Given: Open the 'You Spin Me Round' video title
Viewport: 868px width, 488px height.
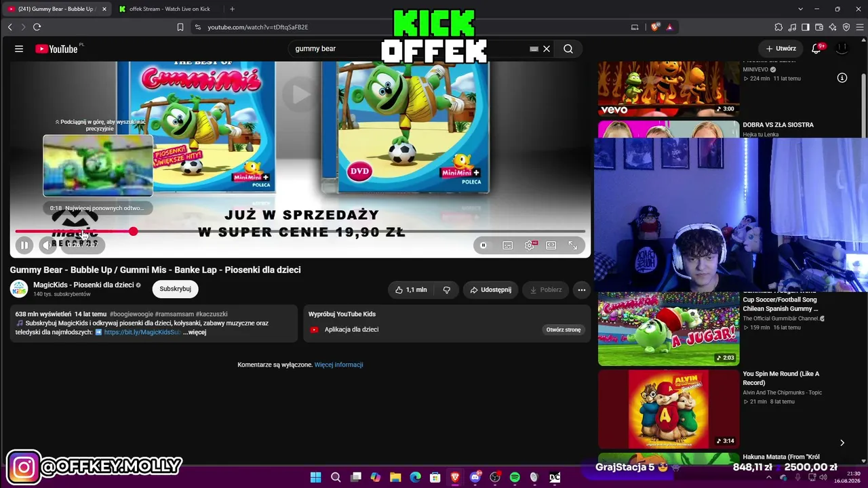Looking at the screenshot, I should tap(781, 378).
